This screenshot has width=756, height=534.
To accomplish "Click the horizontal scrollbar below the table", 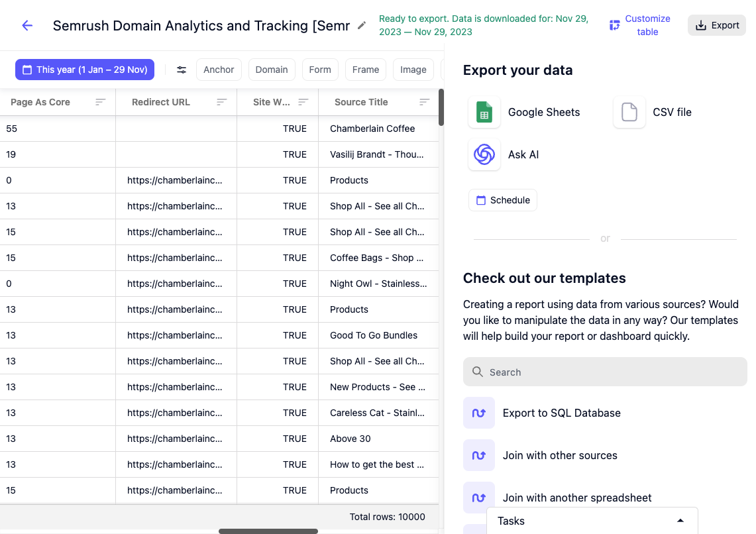I will point(268,531).
